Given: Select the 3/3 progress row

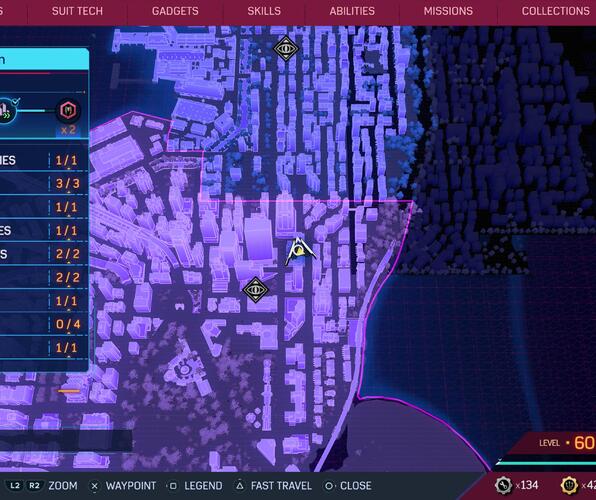Looking at the screenshot, I should pos(44,184).
